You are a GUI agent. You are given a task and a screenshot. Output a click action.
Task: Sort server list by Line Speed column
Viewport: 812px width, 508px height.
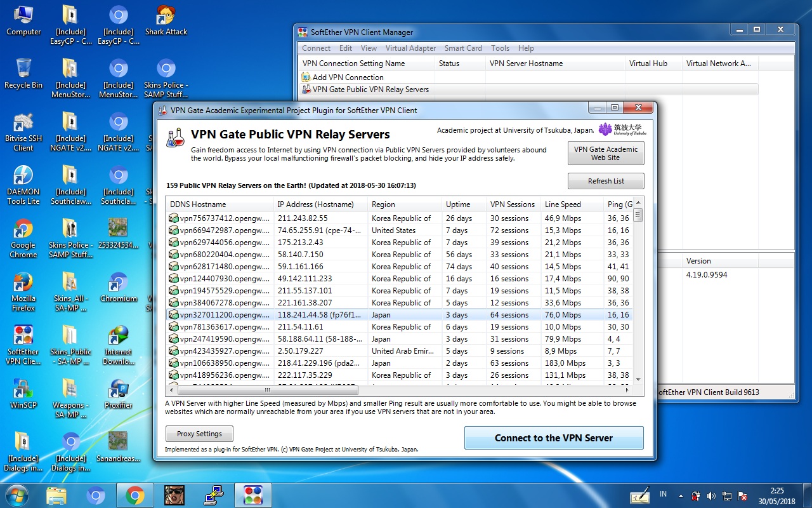pos(572,204)
